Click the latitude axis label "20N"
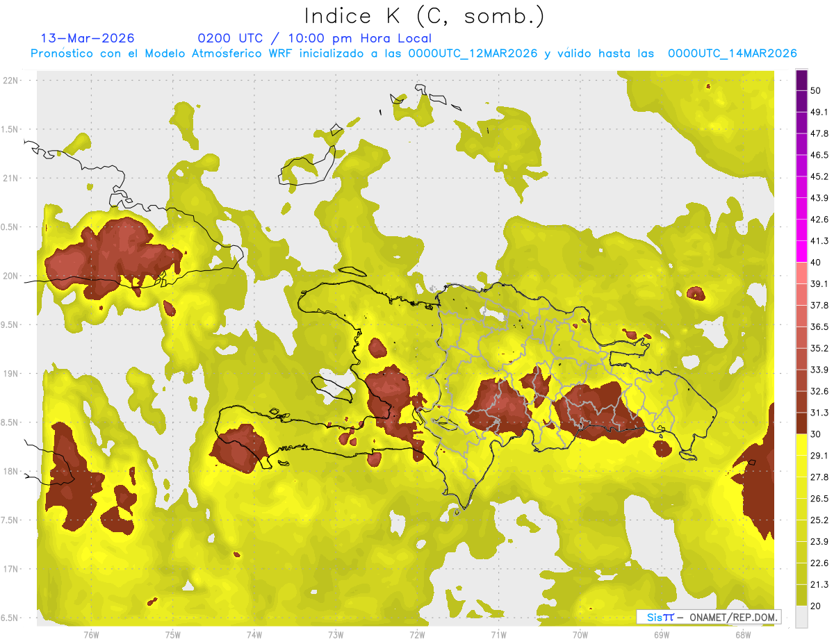Image resolution: width=834 pixels, height=644 pixels. (11, 276)
